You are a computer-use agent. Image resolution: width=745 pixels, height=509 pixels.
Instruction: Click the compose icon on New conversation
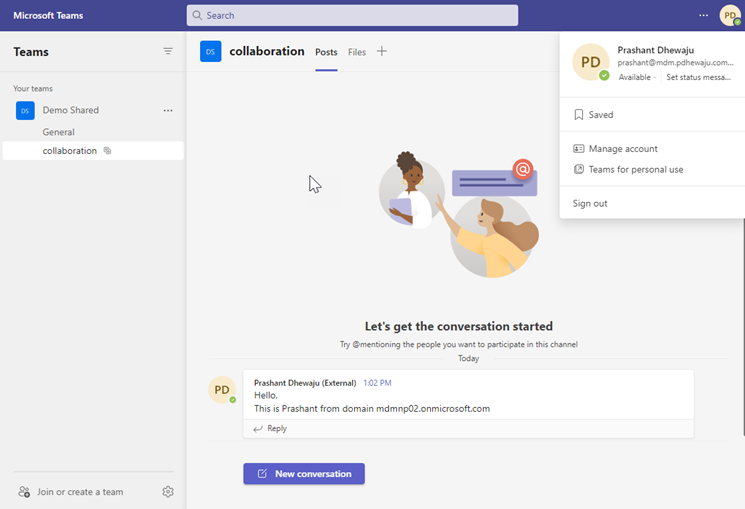pos(262,474)
